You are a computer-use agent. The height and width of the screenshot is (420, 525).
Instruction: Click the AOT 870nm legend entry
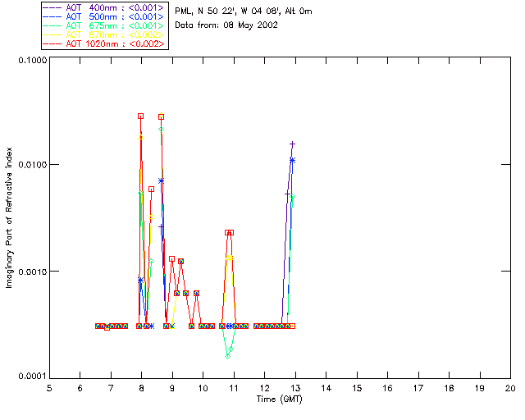103,34
